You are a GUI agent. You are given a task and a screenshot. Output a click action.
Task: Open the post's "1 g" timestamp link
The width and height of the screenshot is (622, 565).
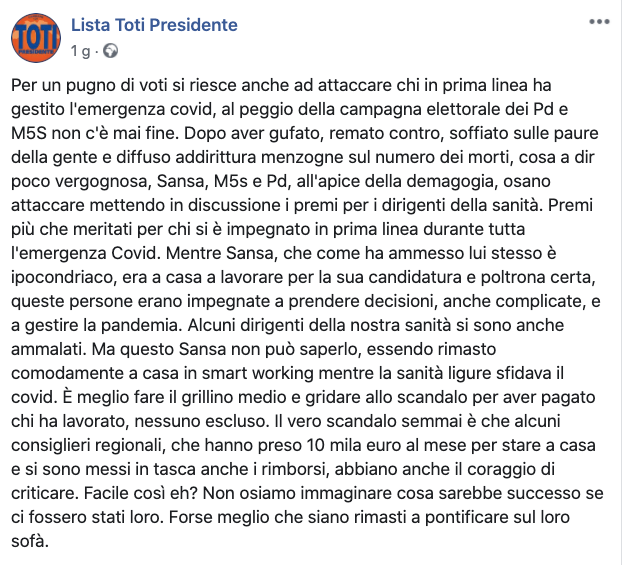(x=81, y=51)
